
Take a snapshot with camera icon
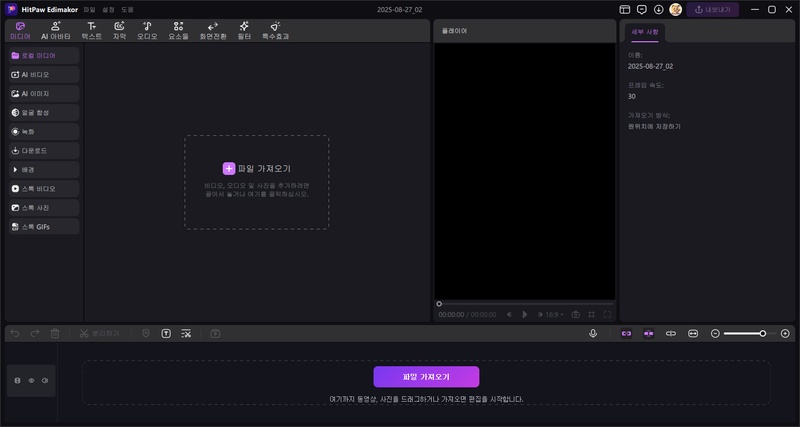click(x=576, y=315)
